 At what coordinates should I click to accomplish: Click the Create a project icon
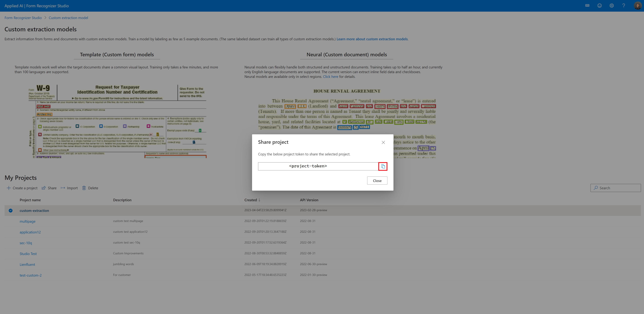[8, 188]
